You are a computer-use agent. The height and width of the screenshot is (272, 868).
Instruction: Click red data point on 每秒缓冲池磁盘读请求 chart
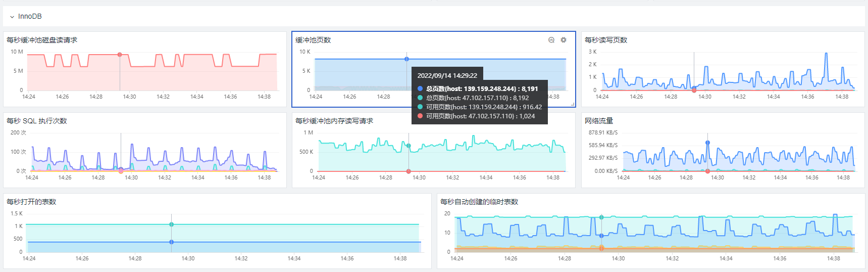[120, 55]
